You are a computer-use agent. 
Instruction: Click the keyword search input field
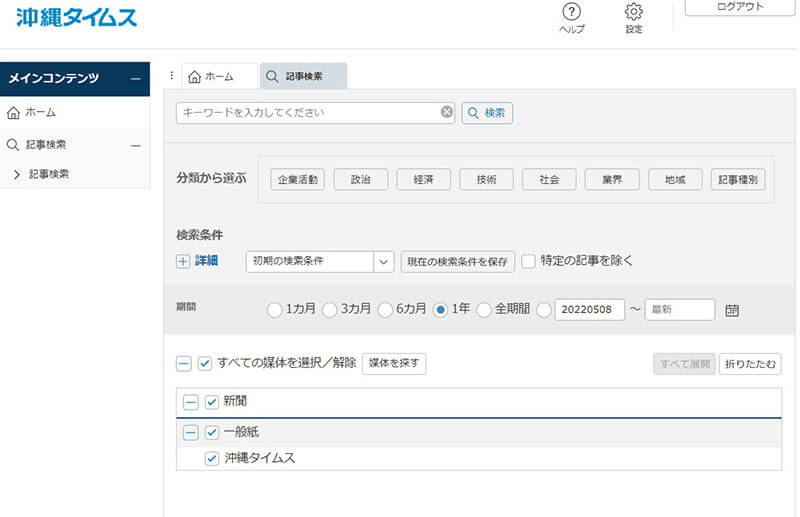click(x=308, y=113)
